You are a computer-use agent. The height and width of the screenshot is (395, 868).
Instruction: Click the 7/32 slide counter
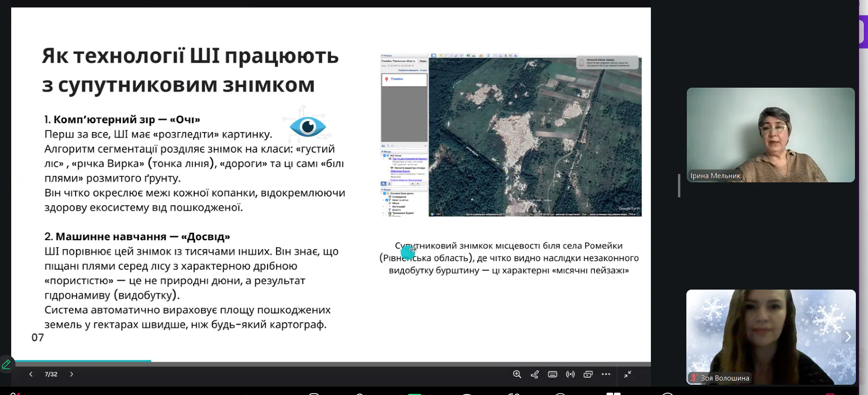tap(51, 374)
